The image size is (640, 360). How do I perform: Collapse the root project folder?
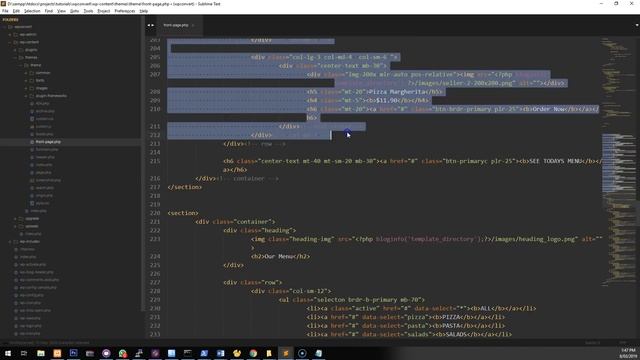tap(5, 27)
